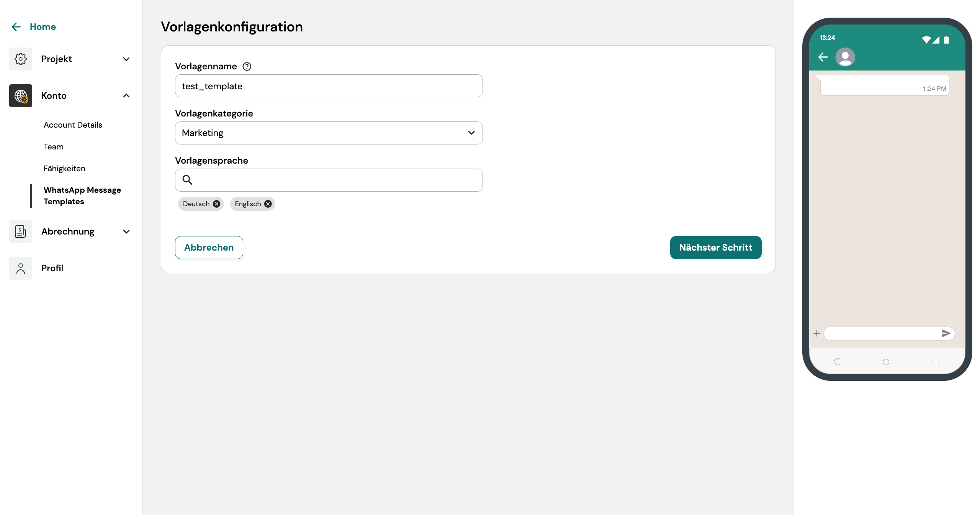Screen dimensions: 980x515
Task: Click the plus icon in the chat preview
Action: [816, 333]
